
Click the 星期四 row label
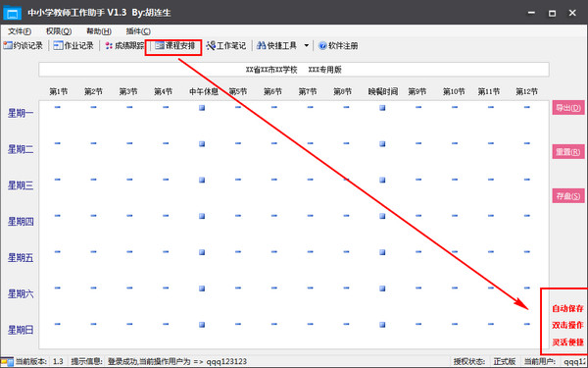pyautogui.click(x=21, y=222)
